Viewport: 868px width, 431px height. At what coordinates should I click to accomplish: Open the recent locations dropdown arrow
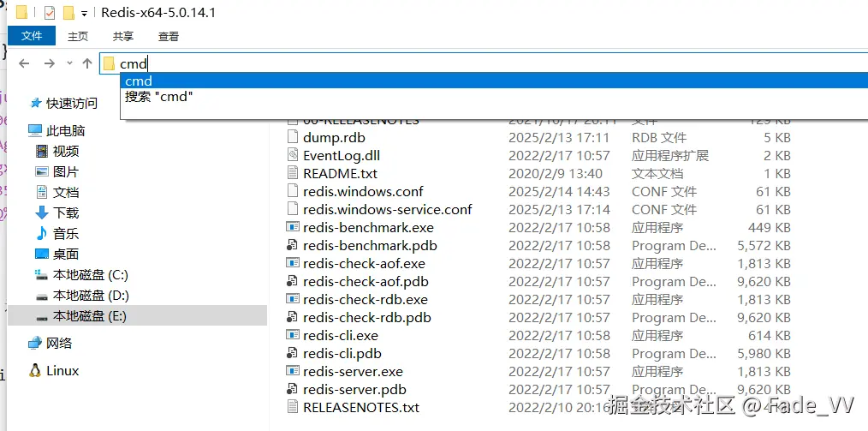69,63
